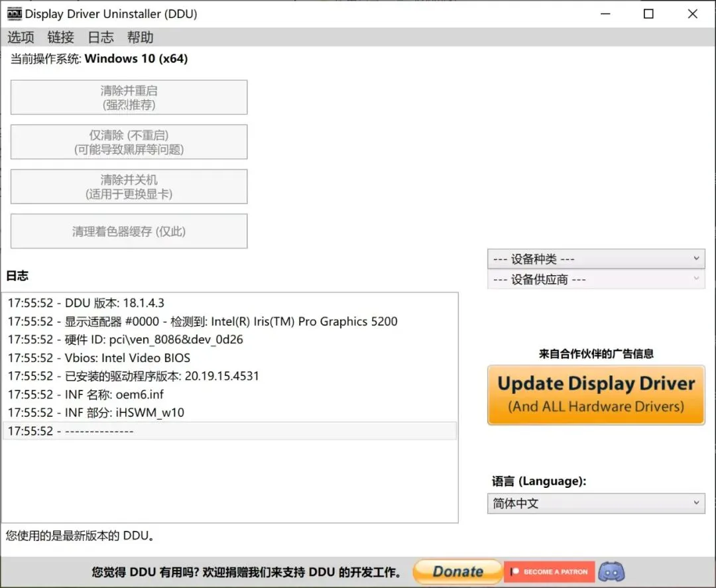
Task: Click the Become a Patron button
Action: 550,571
